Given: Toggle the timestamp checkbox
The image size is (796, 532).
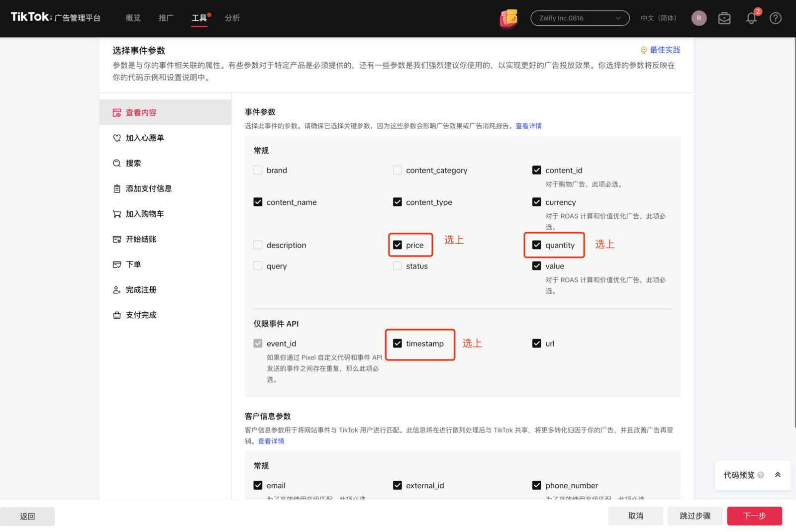Looking at the screenshot, I should pyautogui.click(x=398, y=344).
